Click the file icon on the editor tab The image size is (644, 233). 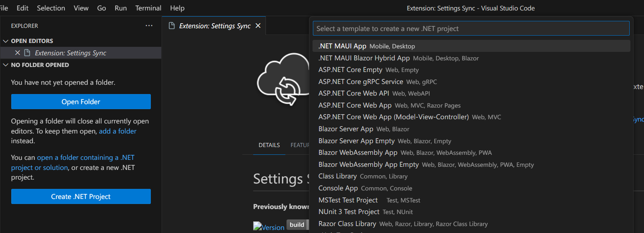point(171,26)
